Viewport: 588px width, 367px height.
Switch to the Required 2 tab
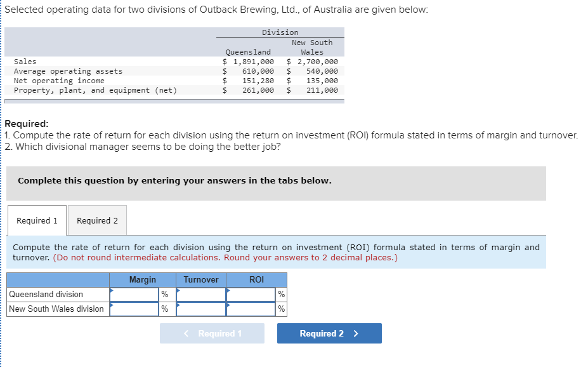click(x=96, y=220)
